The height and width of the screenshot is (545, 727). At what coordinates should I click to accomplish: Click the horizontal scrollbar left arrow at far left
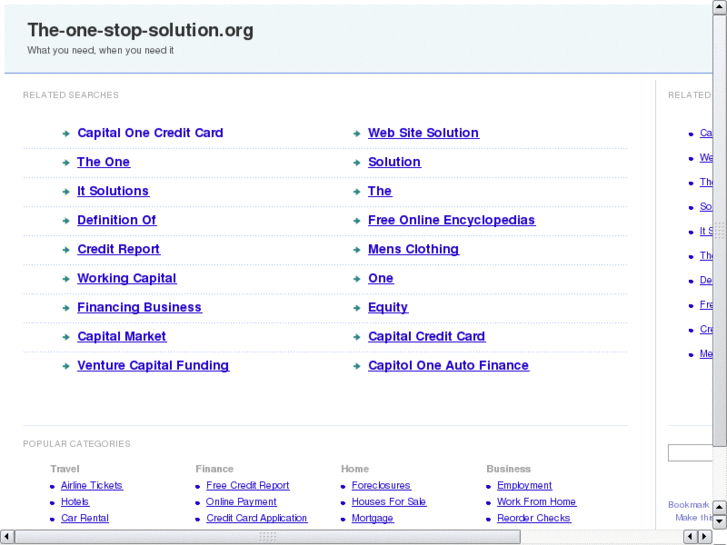[x=7, y=537]
